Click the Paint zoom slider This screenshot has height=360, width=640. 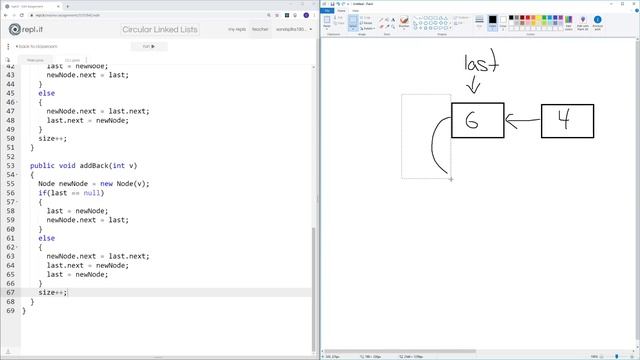click(617, 357)
